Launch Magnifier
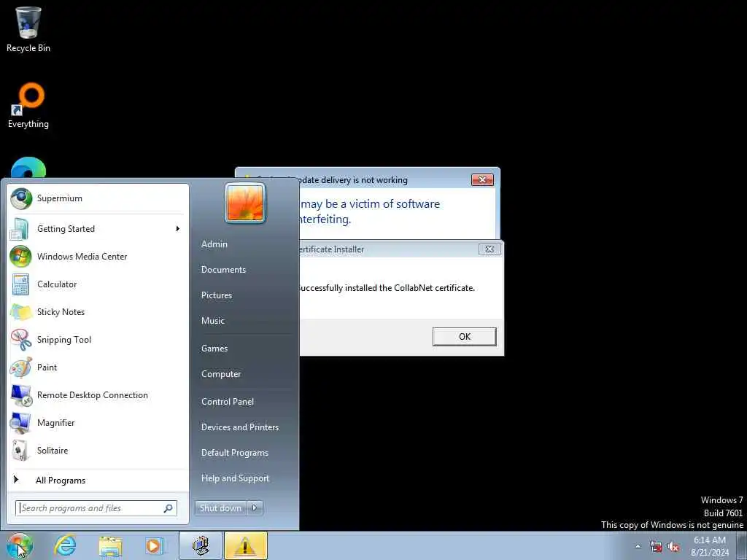The height and width of the screenshot is (560, 747). coord(97,422)
